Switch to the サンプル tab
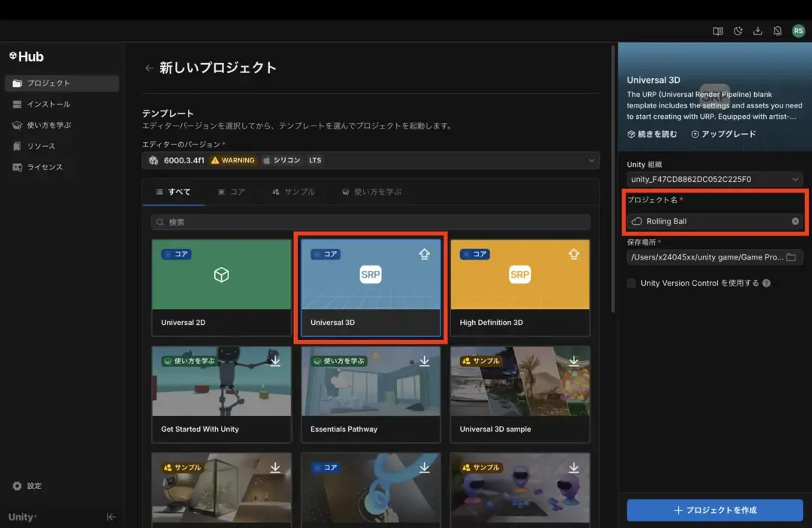The width and height of the screenshot is (812, 528). pyautogui.click(x=293, y=192)
